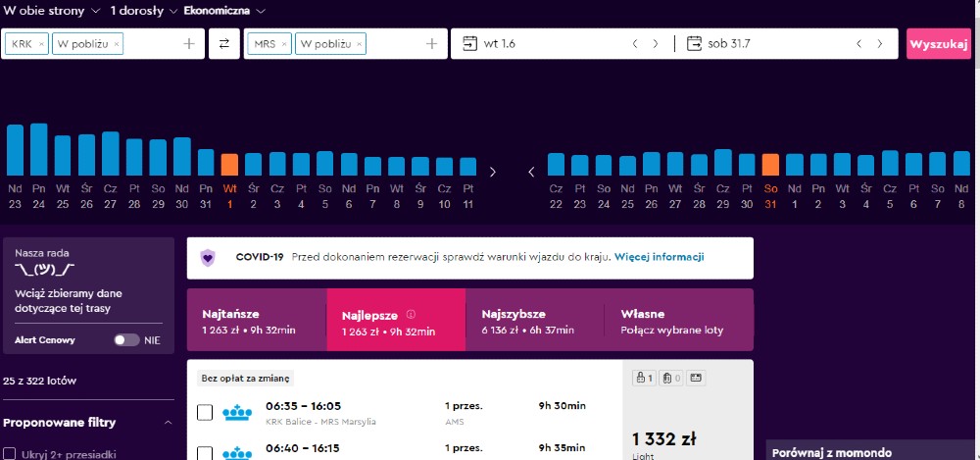This screenshot has width=980, height=460.
Task: Switch to the Najszybsze tab
Action: coord(535,321)
